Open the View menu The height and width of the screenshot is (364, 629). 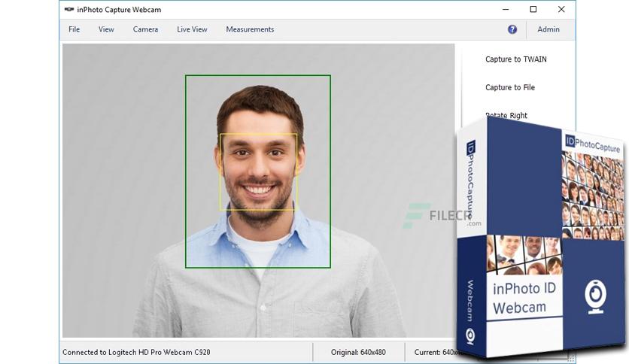coord(106,29)
